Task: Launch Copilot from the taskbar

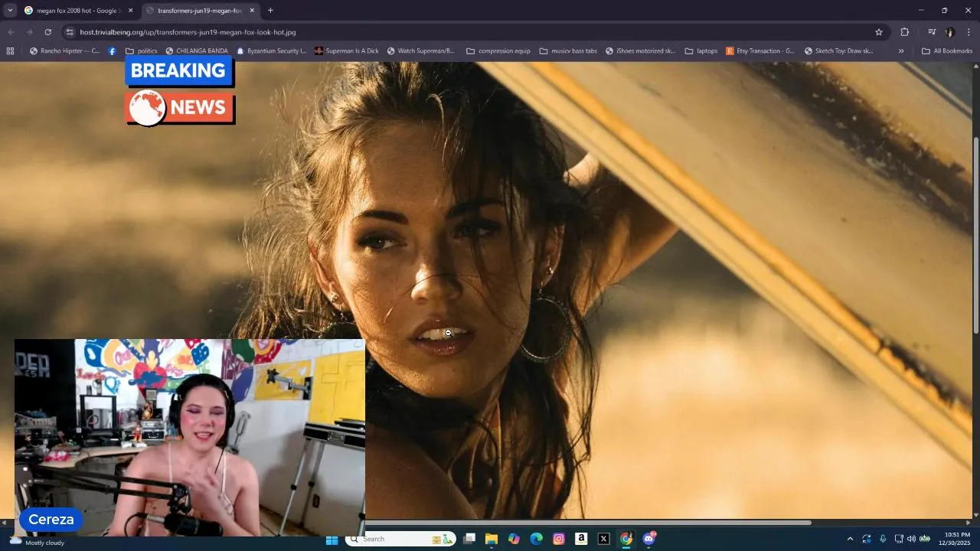Action: [x=514, y=540]
